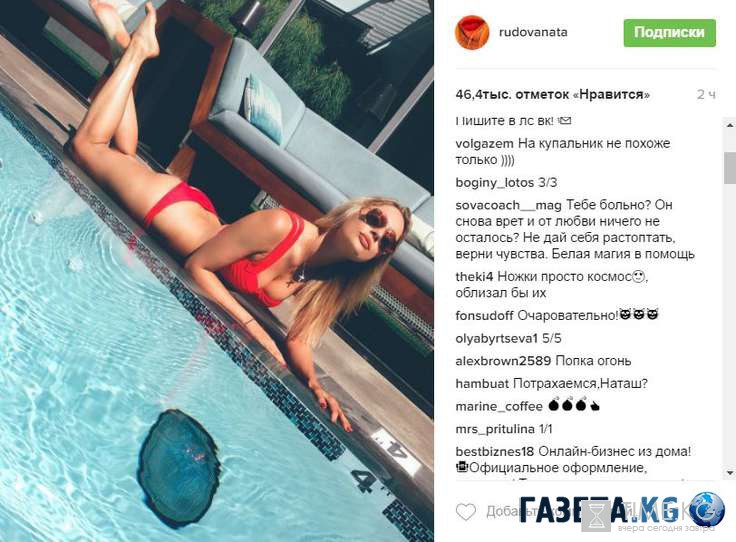Click scrollbar down arrow in comments
This screenshot has height=542, width=736.
point(730,473)
